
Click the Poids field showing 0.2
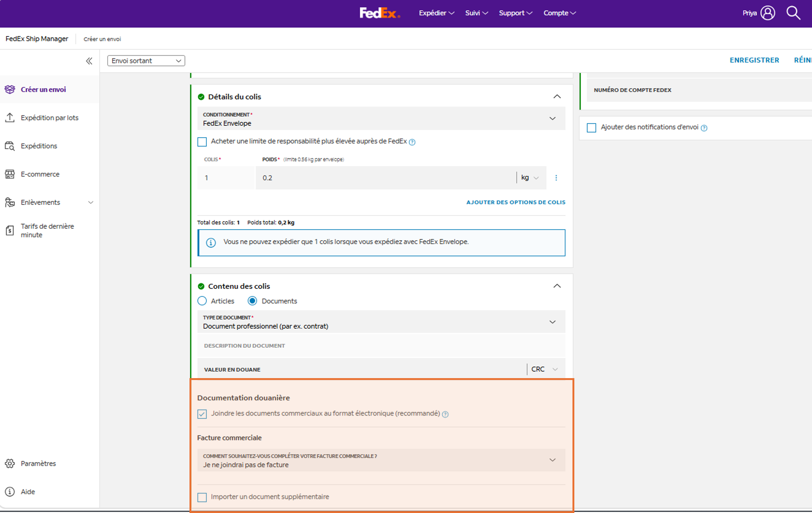[386, 178]
